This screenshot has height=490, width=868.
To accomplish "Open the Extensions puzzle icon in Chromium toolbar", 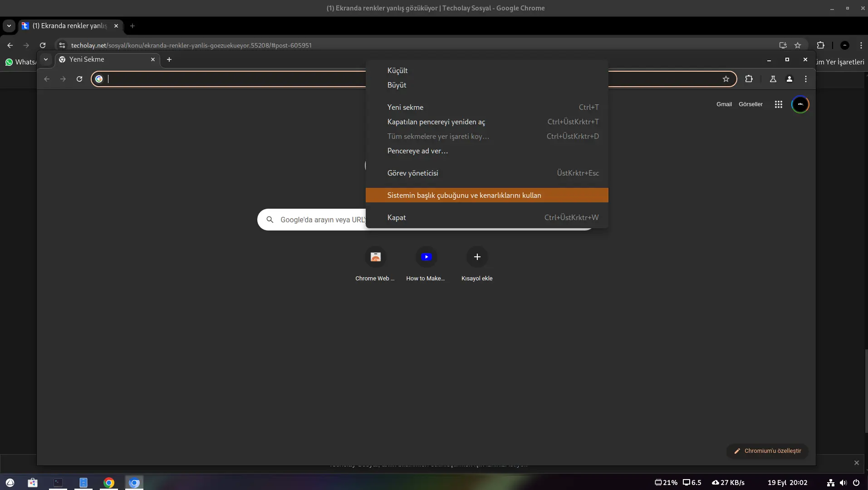I will [x=749, y=79].
